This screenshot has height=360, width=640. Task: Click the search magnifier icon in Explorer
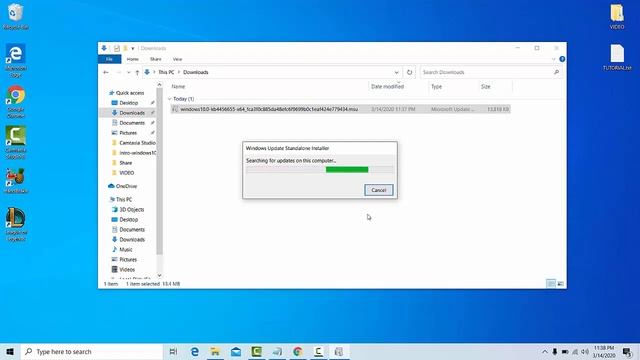[x=556, y=72]
